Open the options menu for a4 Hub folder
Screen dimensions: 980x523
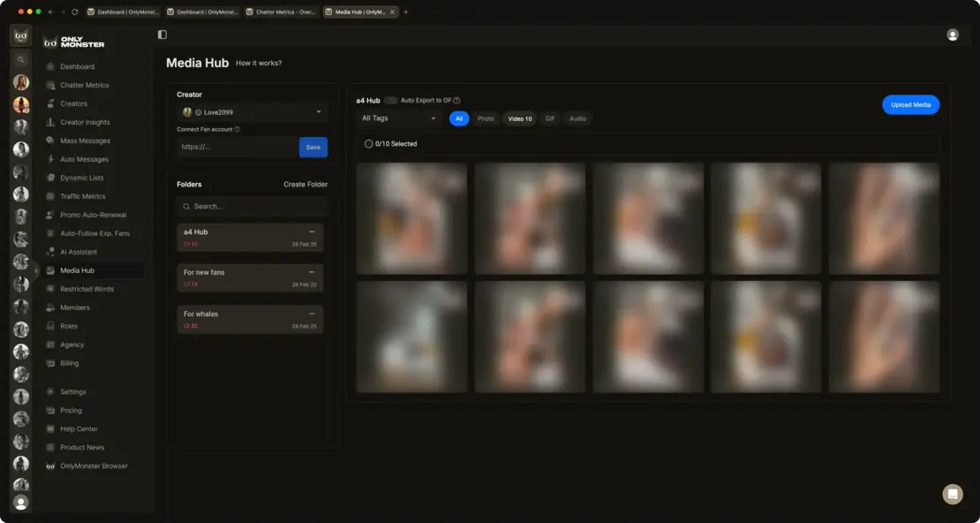click(312, 232)
